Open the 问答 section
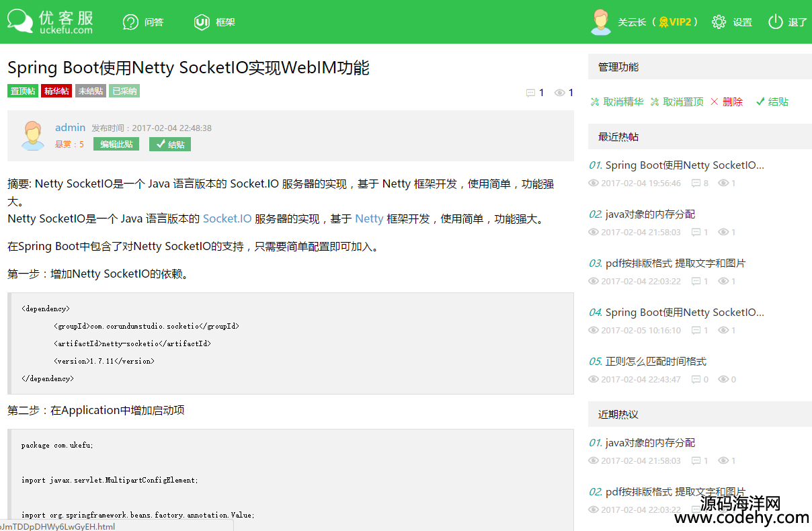The width and height of the screenshot is (812, 531). pos(154,22)
